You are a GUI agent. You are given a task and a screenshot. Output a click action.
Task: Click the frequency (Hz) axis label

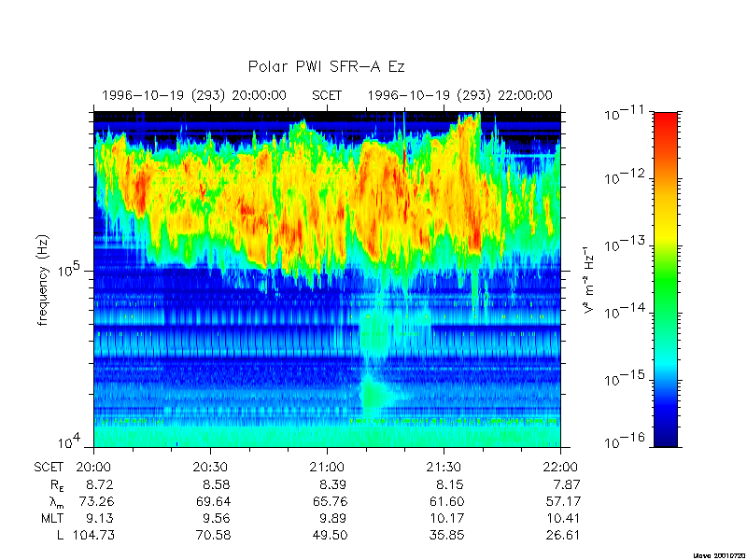[x=43, y=281]
